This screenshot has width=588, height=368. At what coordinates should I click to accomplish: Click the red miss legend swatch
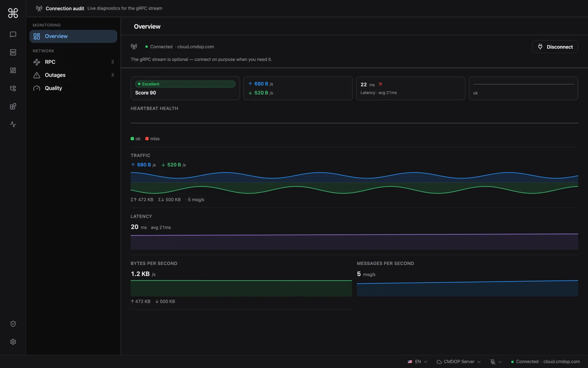coord(147,139)
